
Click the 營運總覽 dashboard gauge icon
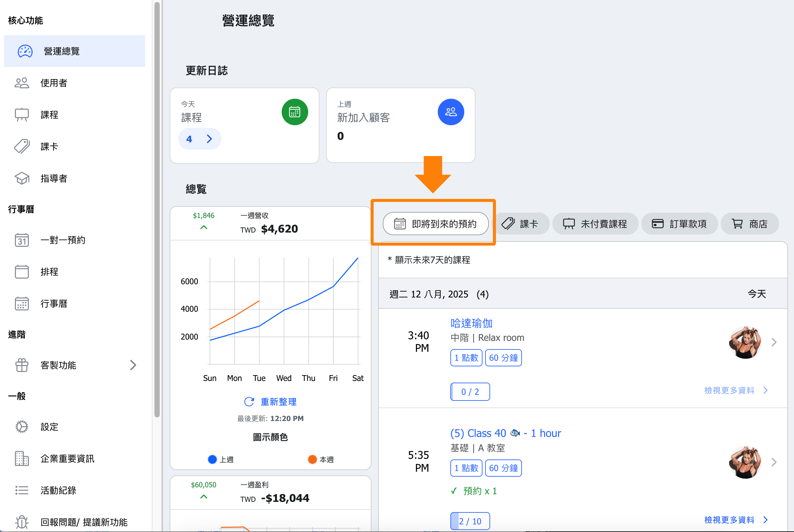tap(25, 51)
